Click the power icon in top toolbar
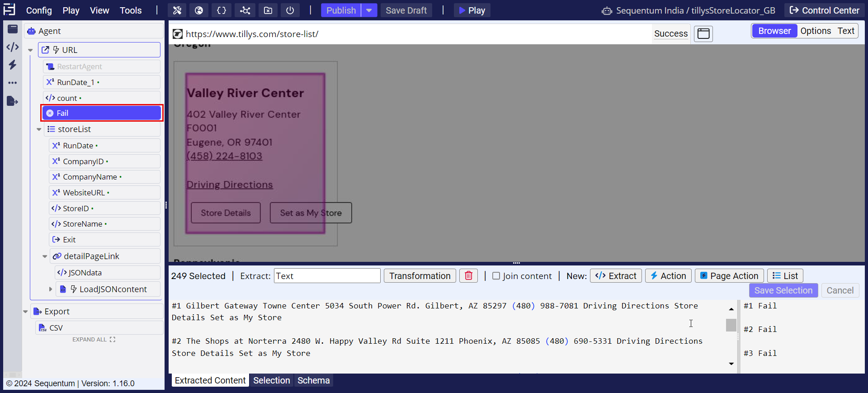The image size is (868, 393). pyautogui.click(x=290, y=10)
